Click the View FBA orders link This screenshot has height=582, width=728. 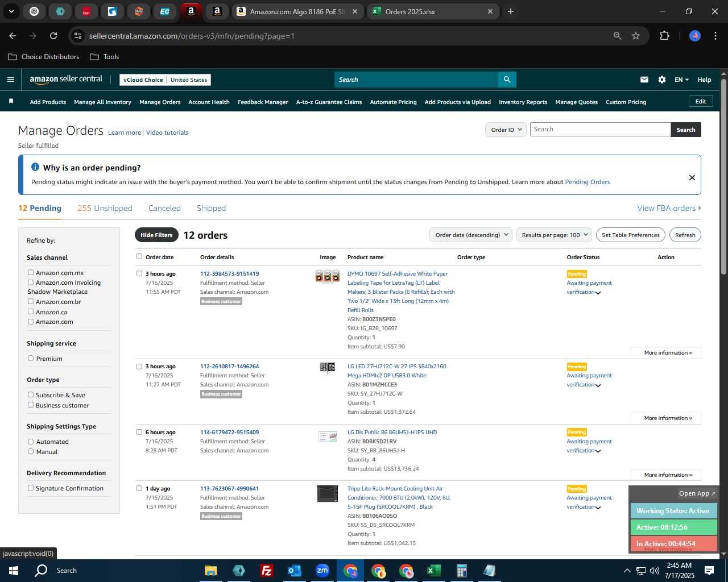click(x=669, y=208)
